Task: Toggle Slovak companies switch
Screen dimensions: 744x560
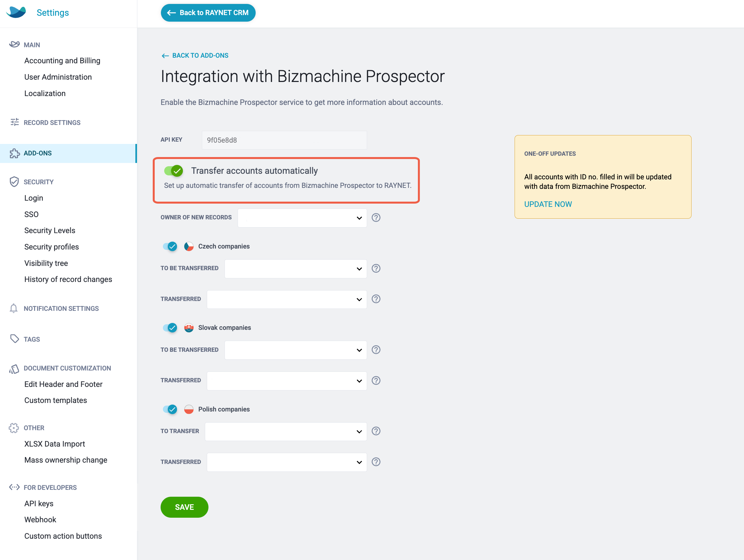Action: (170, 328)
